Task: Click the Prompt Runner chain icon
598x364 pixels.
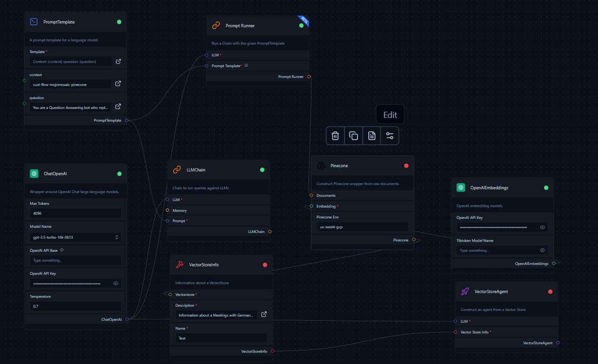Action: [x=216, y=25]
